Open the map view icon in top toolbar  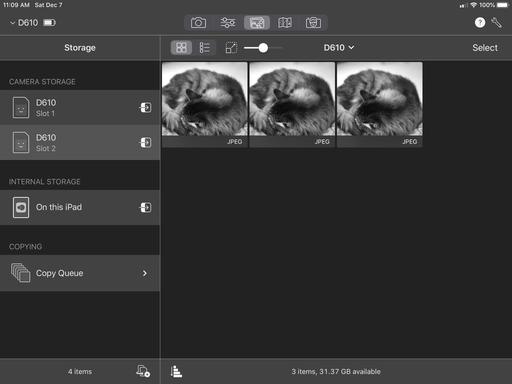click(x=285, y=23)
